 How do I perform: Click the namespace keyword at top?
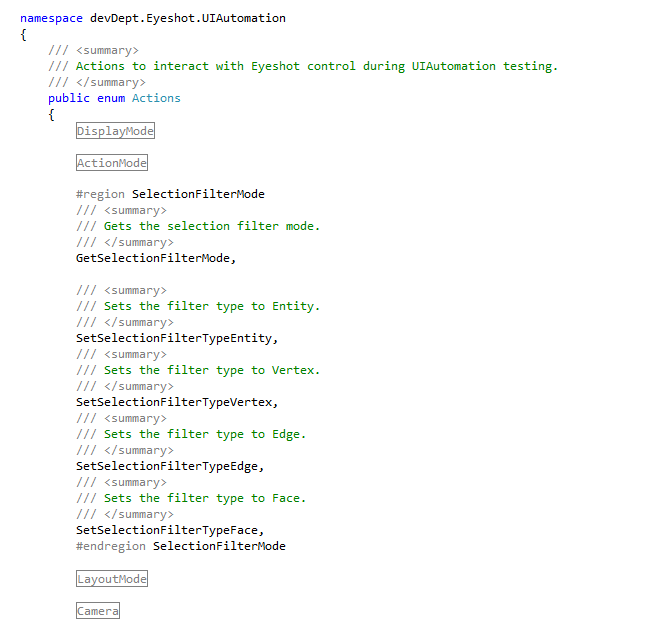coord(51,18)
